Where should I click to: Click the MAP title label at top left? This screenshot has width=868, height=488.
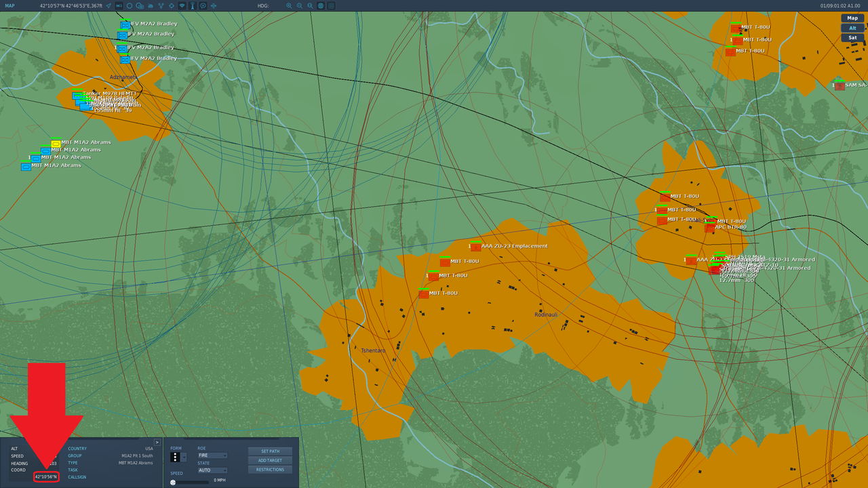tap(10, 5)
